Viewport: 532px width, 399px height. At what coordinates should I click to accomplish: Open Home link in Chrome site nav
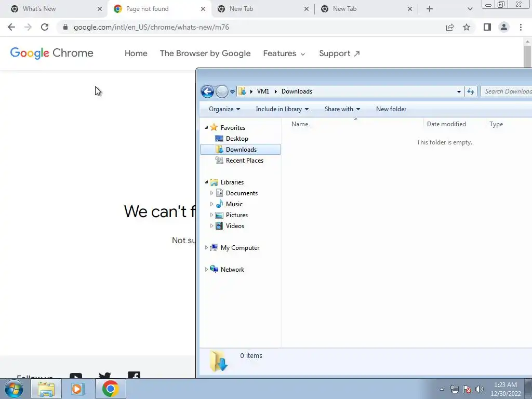(136, 54)
